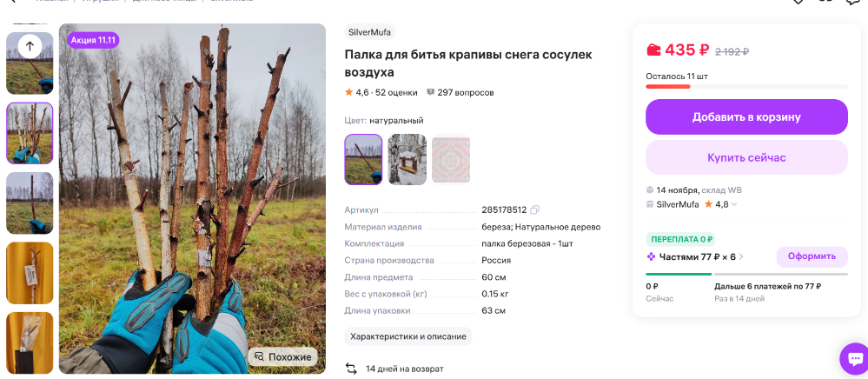The image size is (868, 379).
Task: Select the natural stick color variant
Action: 363,160
